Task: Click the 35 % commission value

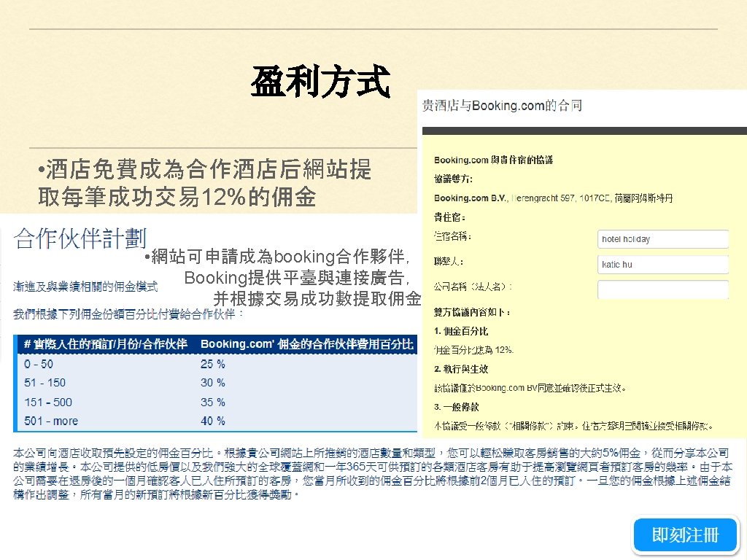Action: pyautogui.click(x=212, y=402)
